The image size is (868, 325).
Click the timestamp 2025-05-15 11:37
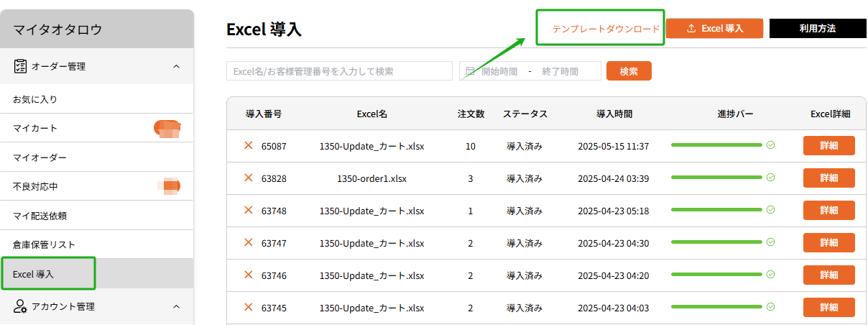click(614, 146)
